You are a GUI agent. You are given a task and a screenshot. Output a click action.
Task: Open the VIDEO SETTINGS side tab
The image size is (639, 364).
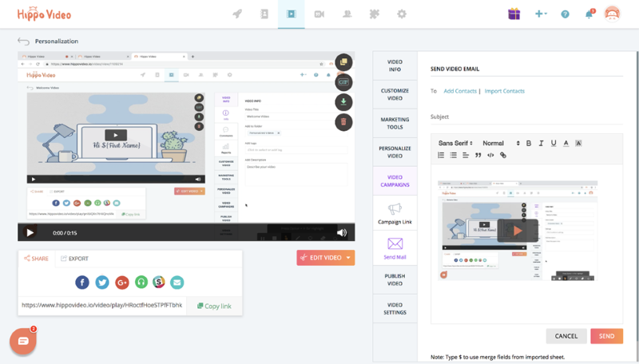click(x=395, y=309)
